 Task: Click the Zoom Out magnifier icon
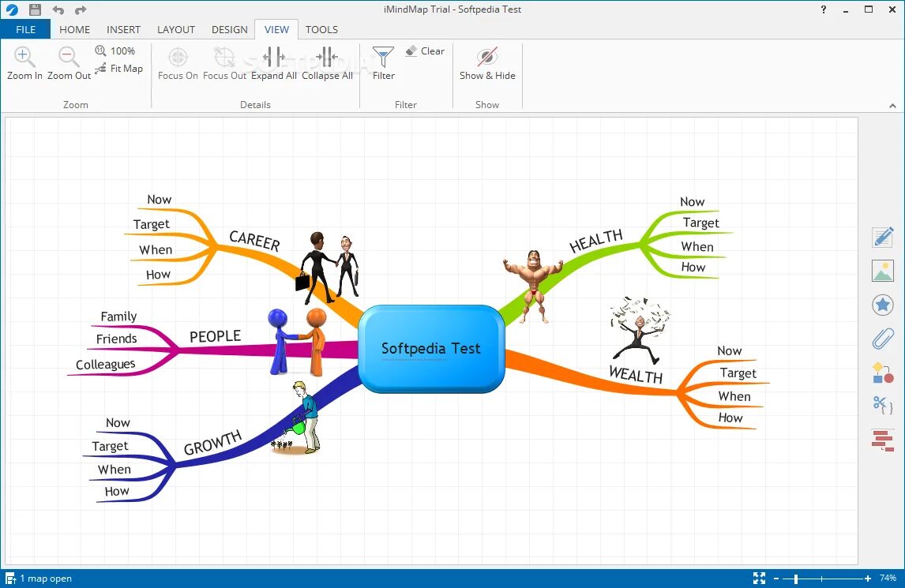pos(69,57)
